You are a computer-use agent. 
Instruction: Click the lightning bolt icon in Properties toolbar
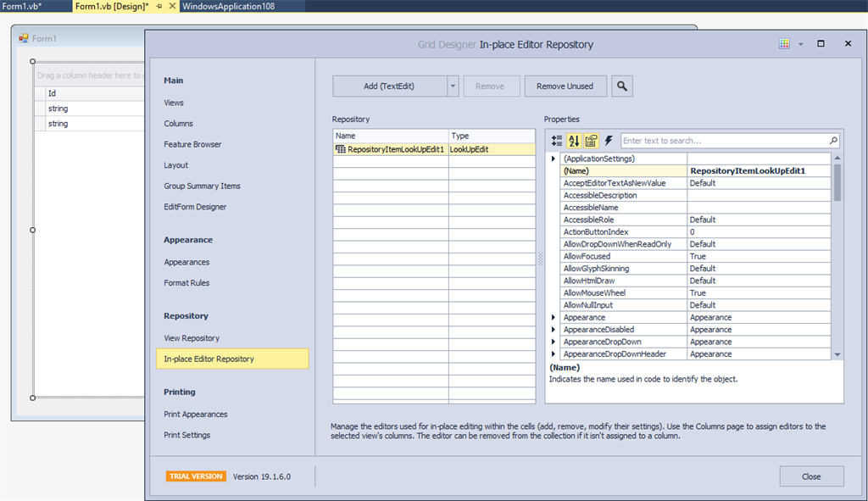(607, 142)
